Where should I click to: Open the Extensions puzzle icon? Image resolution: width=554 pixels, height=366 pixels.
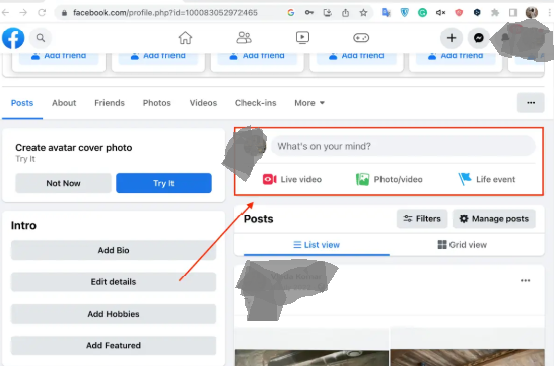pos(495,13)
